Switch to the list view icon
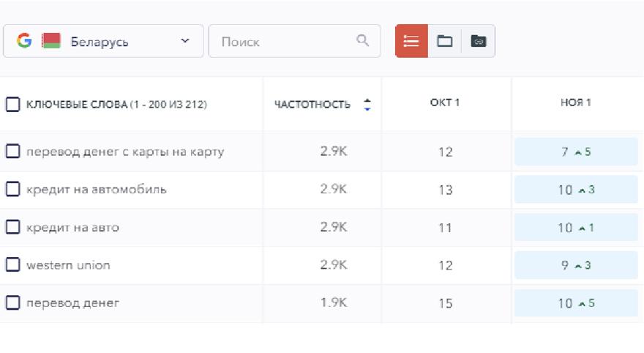This screenshot has width=644, height=353. 411,41
